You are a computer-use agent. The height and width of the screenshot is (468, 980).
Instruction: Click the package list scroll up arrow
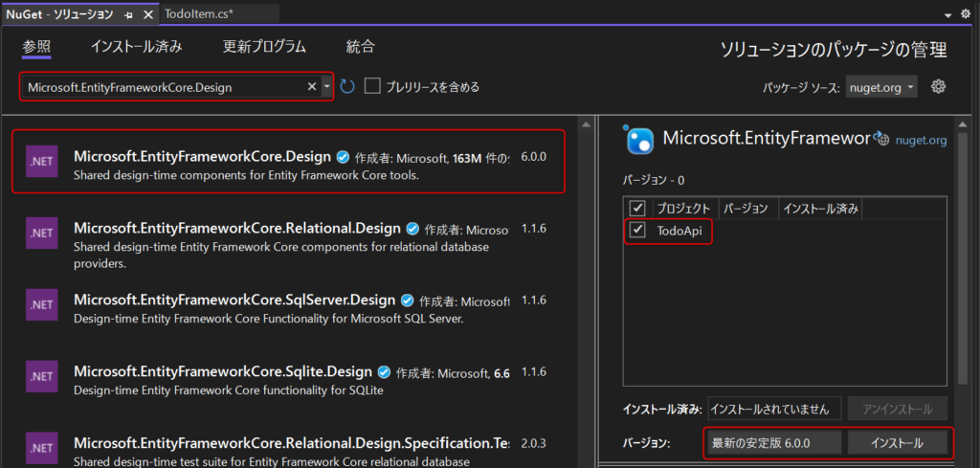(586, 125)
